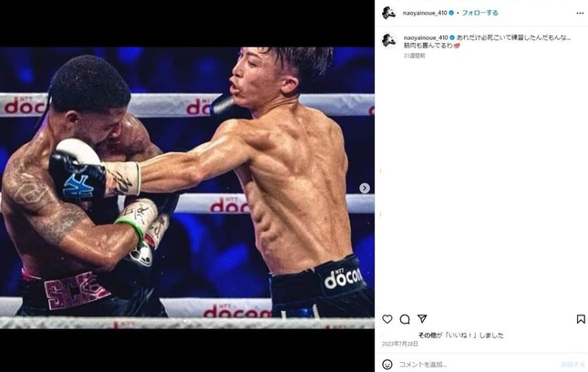Share the post with paper plane icon
588x372 pixels.
tap(422, 319)
